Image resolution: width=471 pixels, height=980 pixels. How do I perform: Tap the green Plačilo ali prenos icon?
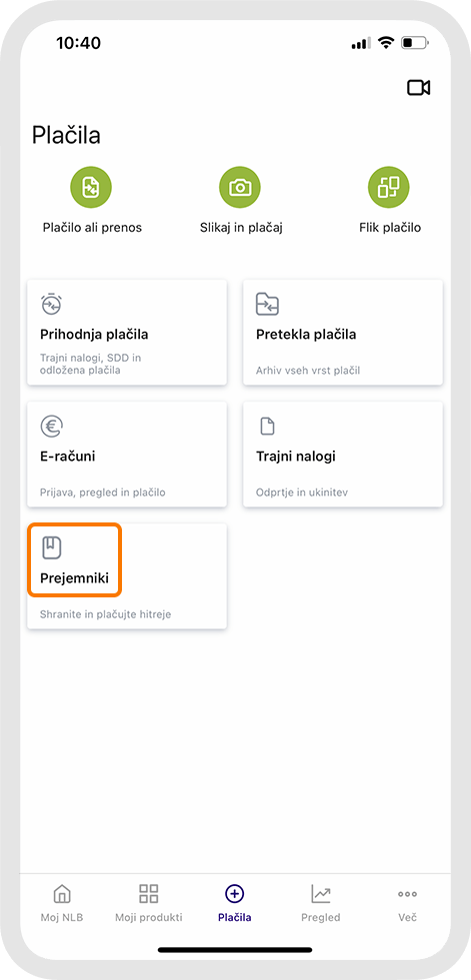click(92, 186)
